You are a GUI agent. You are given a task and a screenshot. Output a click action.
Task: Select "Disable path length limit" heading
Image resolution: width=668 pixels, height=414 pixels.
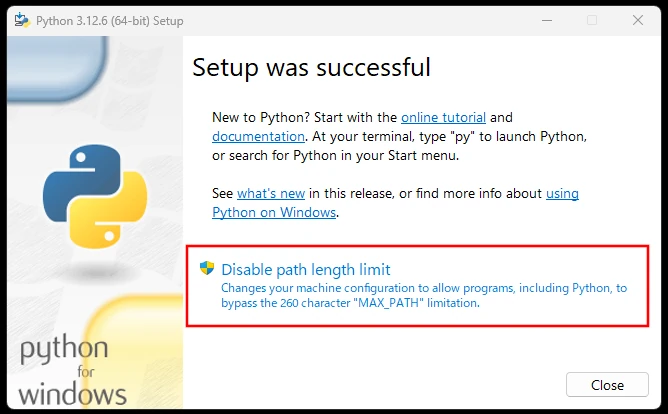click(x=305, y=270)
